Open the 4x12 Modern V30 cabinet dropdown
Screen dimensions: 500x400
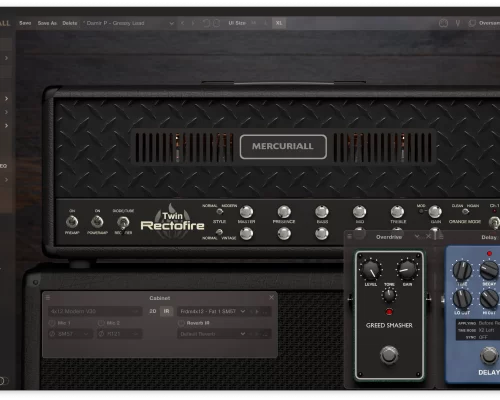click(94, 311)
